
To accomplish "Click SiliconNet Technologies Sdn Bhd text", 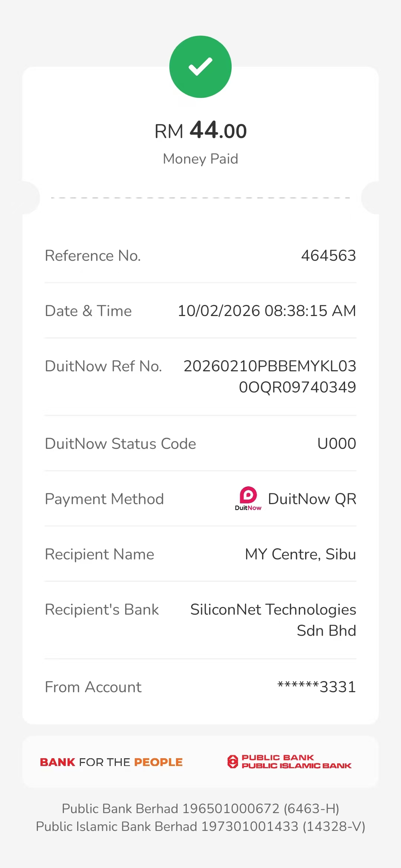I will (x=273, y=620).
